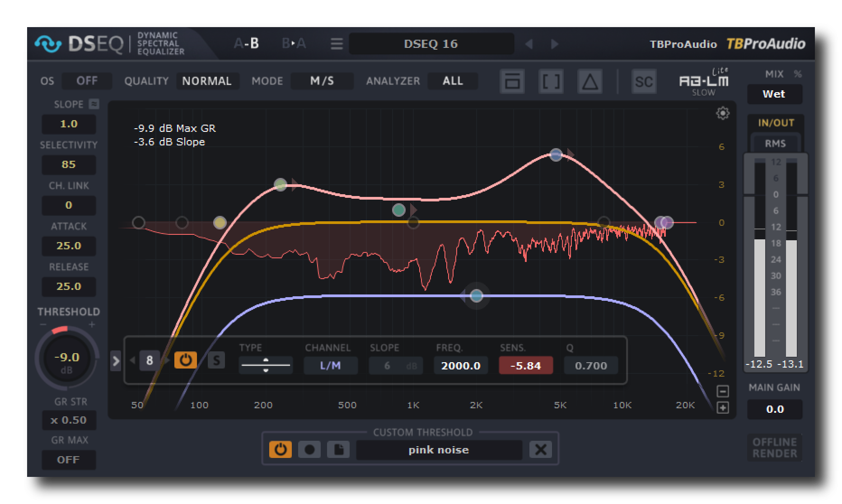Open the band TYPE filter selector
Image resolution: width=842 pixels, height=504 pixels.
[x=266, y=365]
